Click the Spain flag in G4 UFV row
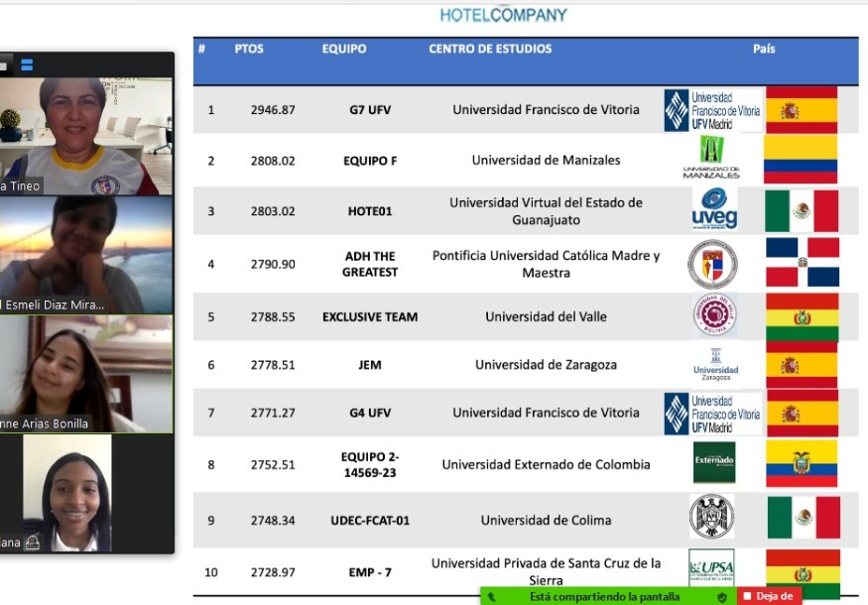Viewport: 868px width, 605px height. click(x=803, y=413)
